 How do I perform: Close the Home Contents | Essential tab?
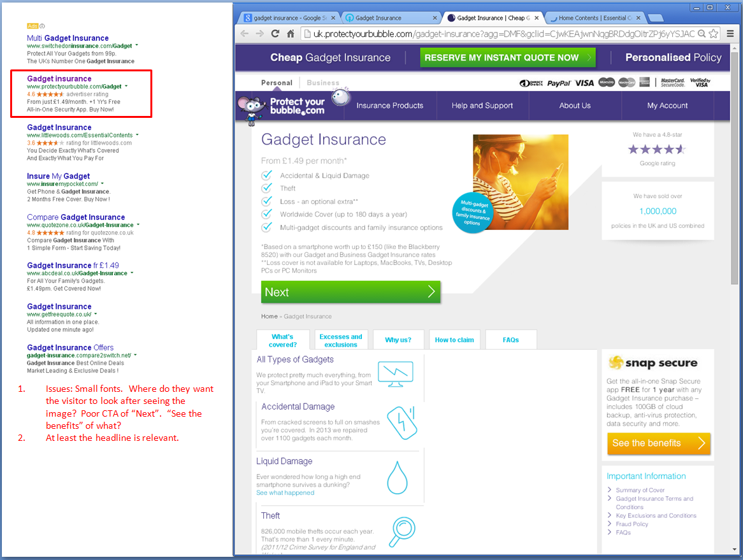tap(638, 18)
